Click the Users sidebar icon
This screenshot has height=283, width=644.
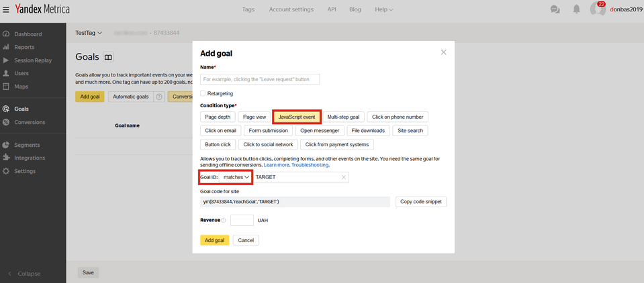click(6, 73)
